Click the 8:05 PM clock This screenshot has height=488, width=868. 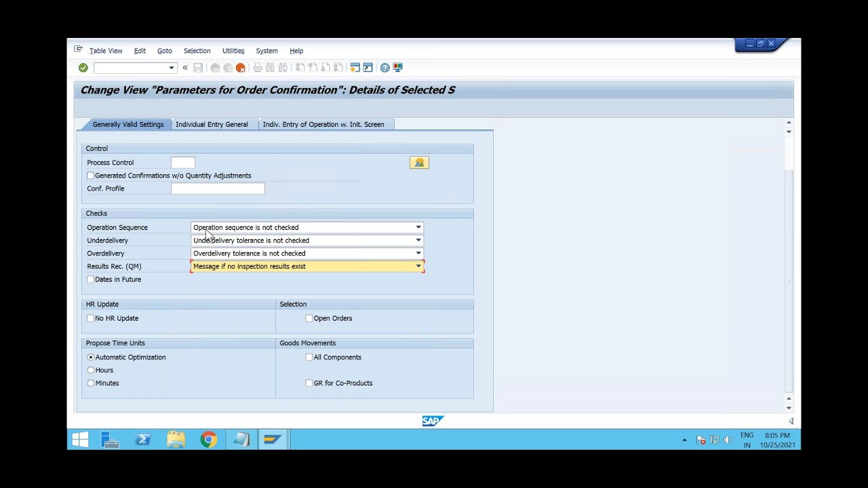click(777, 435)
